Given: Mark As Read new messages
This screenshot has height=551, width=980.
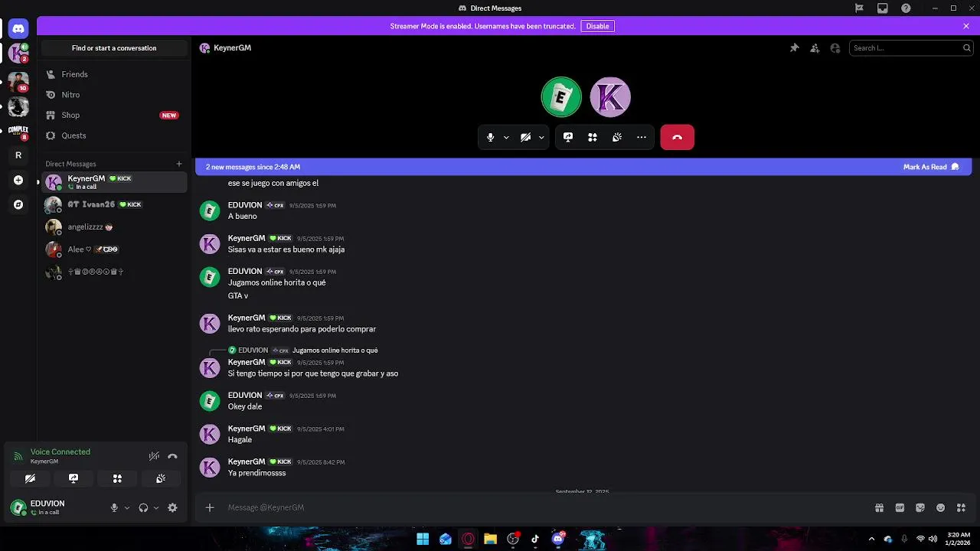Looking at the screenshot, I should click(x=931, y=167).
